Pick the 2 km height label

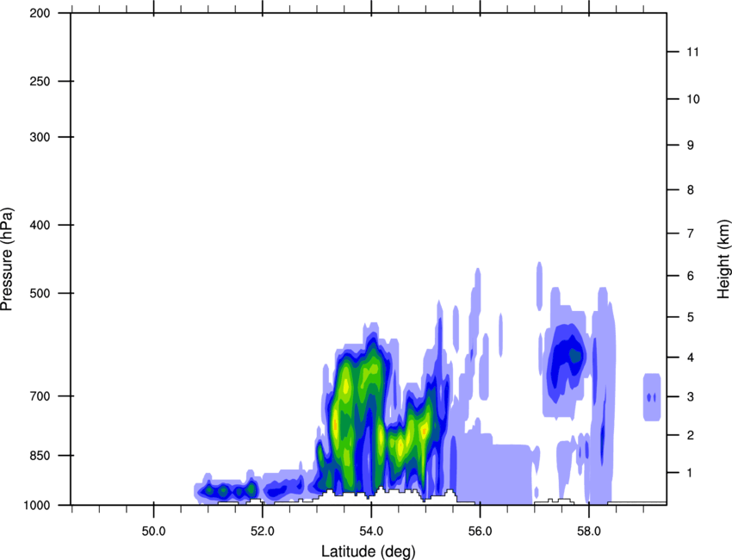[691, 435]
